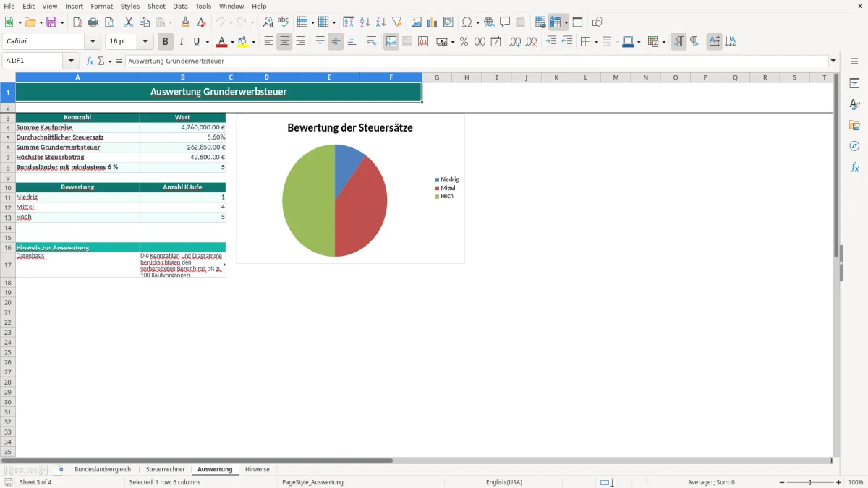The width and height of the screenshot is (868, 488).
Task: Toggle Wrap Text for the cell
Action: click(x=372, y=42)
